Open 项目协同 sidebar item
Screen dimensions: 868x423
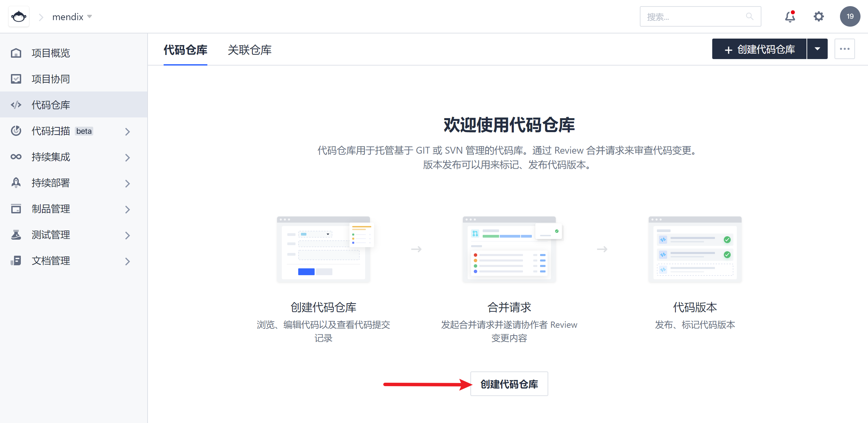point(74,79)
